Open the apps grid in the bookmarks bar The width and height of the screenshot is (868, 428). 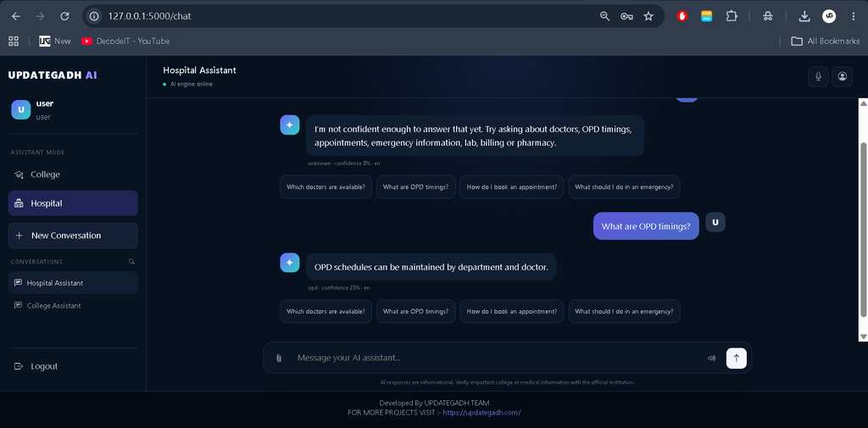click(x=14, y=41)
